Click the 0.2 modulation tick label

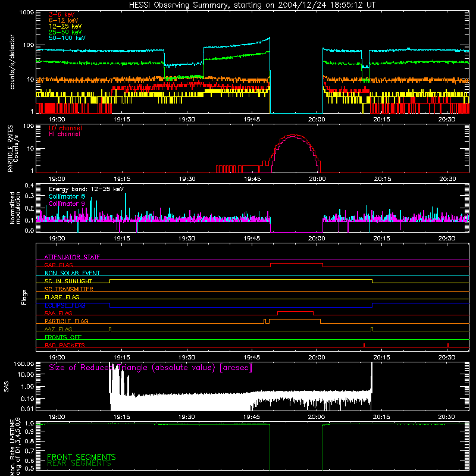29,208
